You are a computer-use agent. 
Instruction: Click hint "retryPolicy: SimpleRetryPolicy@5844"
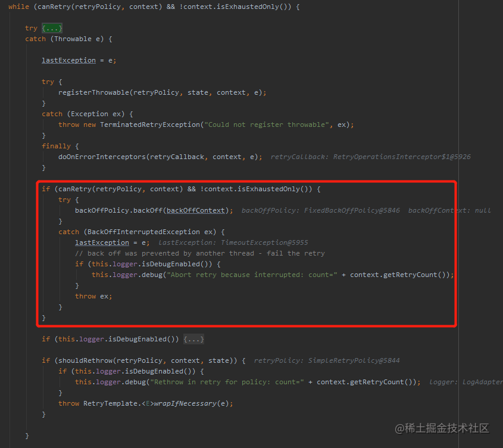tap(327, 360)
